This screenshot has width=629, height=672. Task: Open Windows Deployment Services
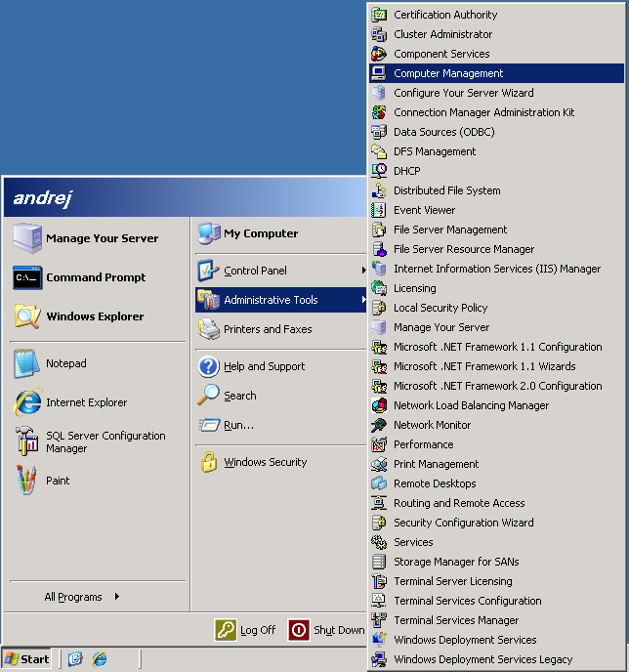tap(496, 640)
